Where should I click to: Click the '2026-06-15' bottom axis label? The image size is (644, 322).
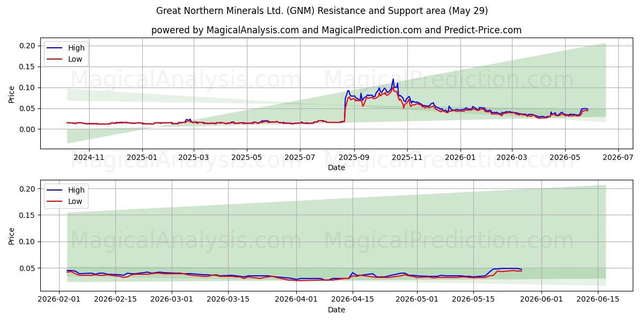pos(598,299)
